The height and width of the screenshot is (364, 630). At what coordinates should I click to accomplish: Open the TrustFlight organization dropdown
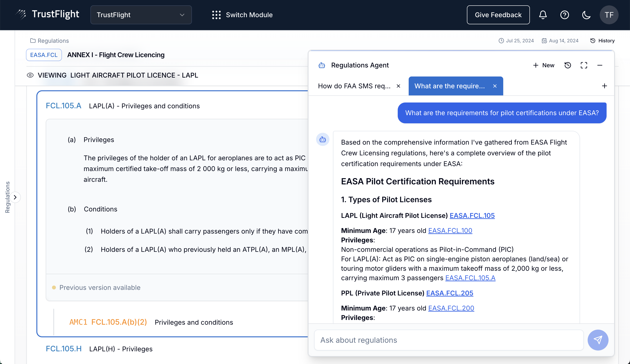click(141, 15)
